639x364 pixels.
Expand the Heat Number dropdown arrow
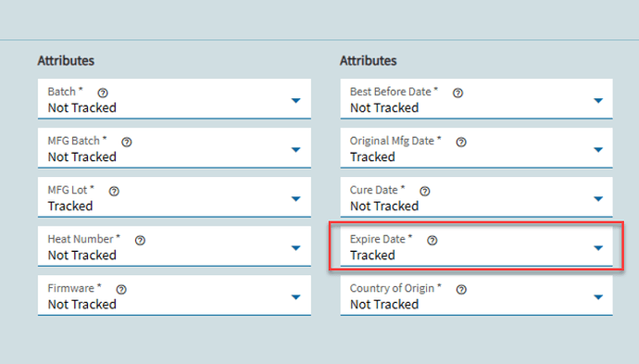pos(295,248)
